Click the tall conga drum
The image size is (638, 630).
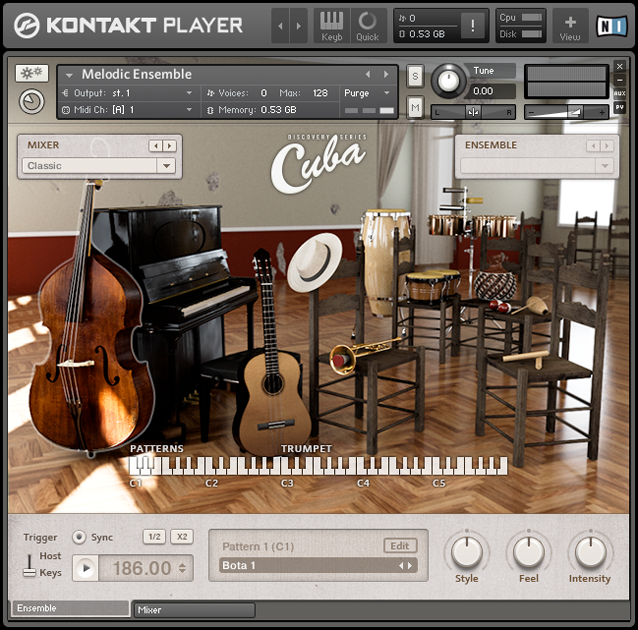tap(380, 260)
